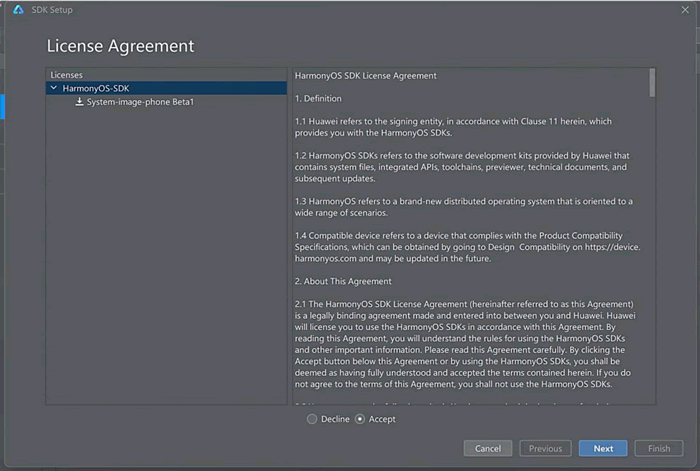Choose the Decline radio button
Image resolution: width=700 pixels, height=471 pixels.
tap(312, 419)
